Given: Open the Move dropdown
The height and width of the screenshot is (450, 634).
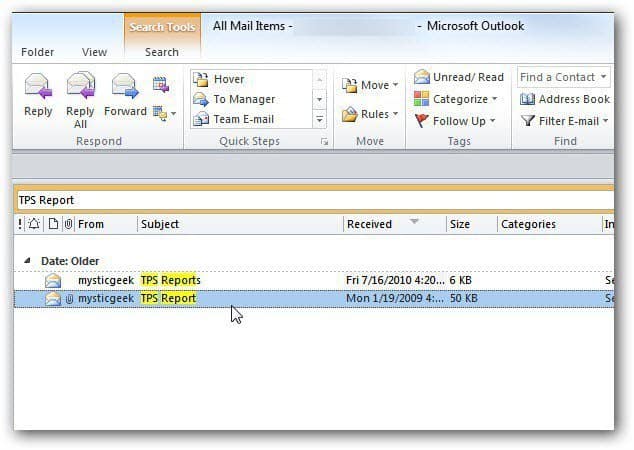Looking at the screenshot, I should point(370,85).
